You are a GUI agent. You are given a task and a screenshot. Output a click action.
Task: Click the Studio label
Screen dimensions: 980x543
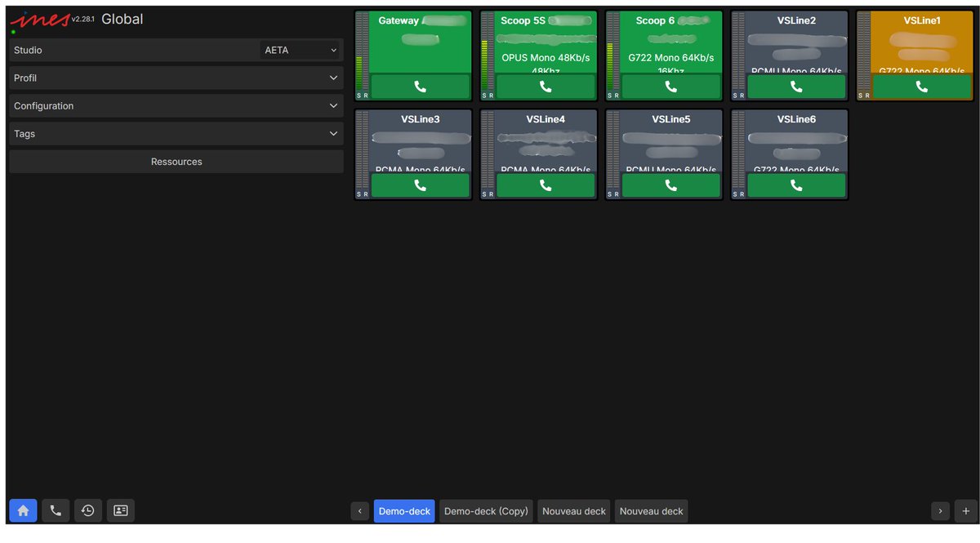click(28, 51)
